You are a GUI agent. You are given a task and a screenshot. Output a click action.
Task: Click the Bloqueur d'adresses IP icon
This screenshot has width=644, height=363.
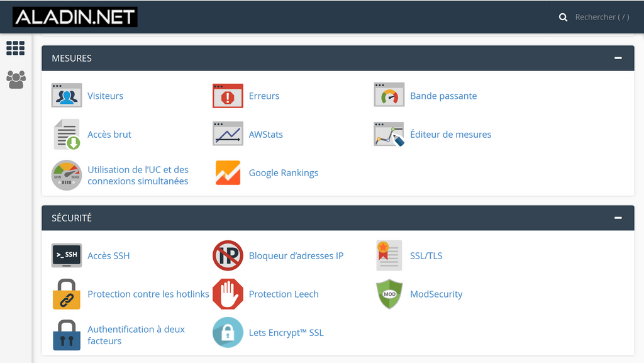228,255
